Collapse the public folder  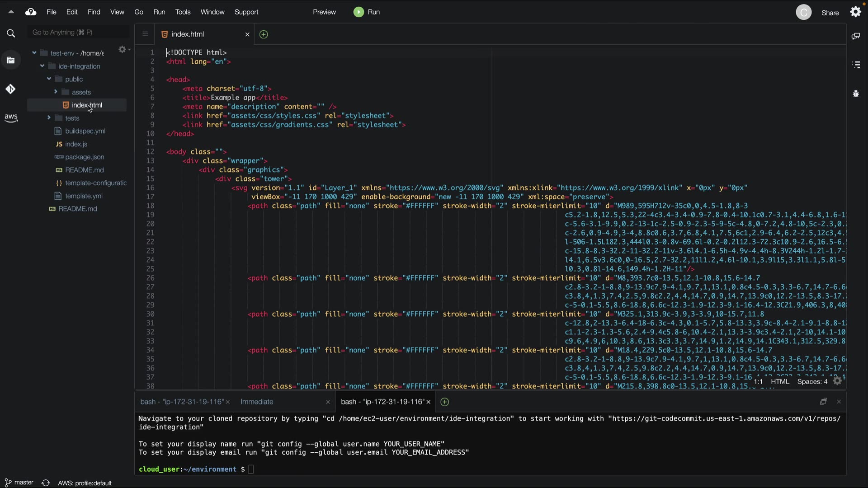[x=49, y=79]
